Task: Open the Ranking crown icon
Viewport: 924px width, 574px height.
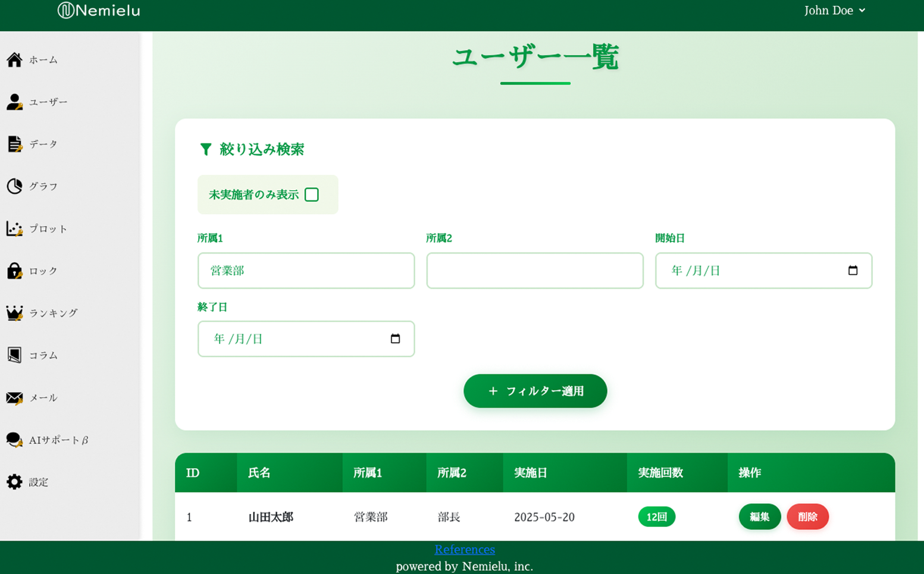Action: tap(14, 313)
